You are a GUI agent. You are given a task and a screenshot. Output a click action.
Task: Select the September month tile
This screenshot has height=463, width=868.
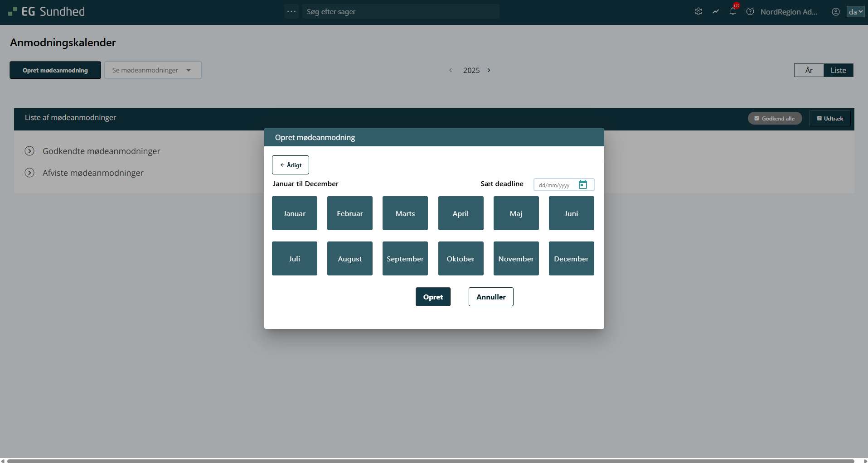click(405, 259)
